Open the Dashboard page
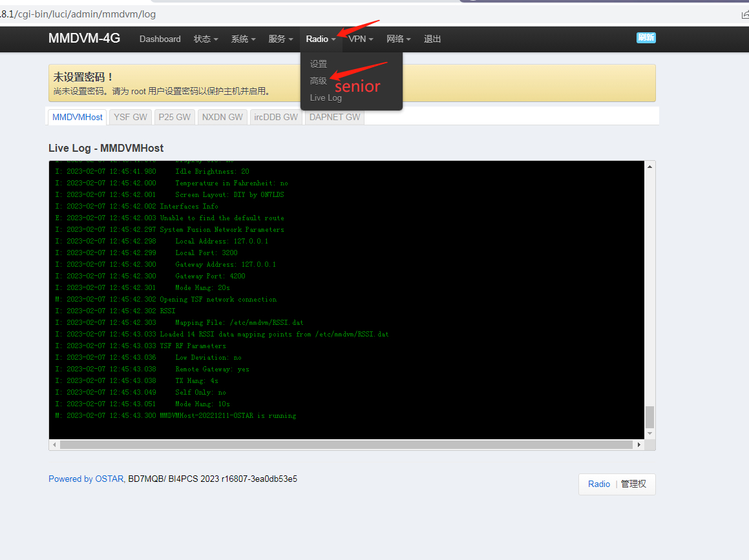 (x=160, y=39)
